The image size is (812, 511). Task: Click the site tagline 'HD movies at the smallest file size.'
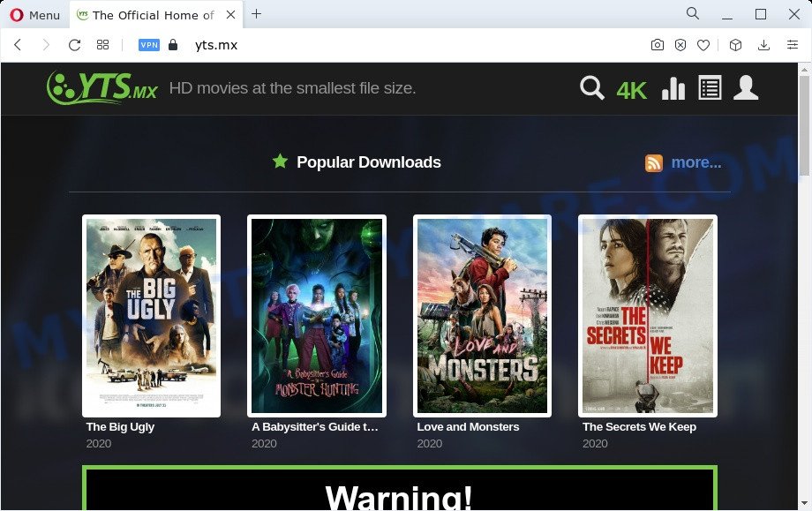[x=293, y=88]
